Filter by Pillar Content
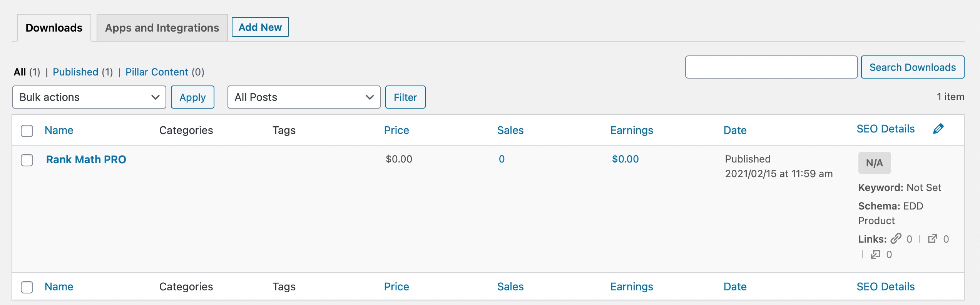This screenshot has height=305, width=980. tap(157, 72)
